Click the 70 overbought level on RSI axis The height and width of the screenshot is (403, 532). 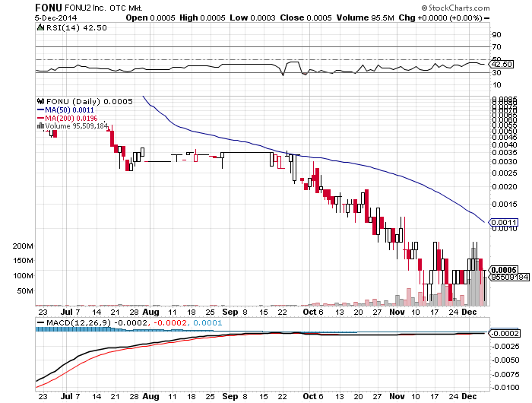(497, 47)
